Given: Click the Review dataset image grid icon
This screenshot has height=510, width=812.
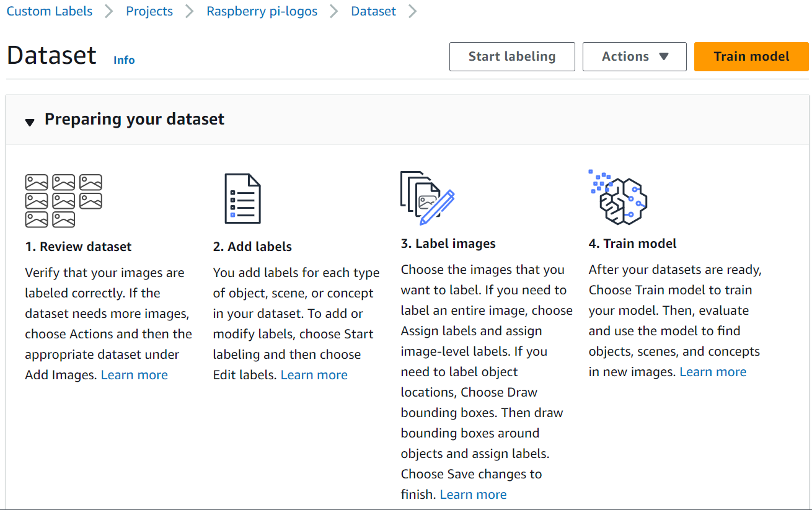Looking at the screenshot, I should pos(63,201).
